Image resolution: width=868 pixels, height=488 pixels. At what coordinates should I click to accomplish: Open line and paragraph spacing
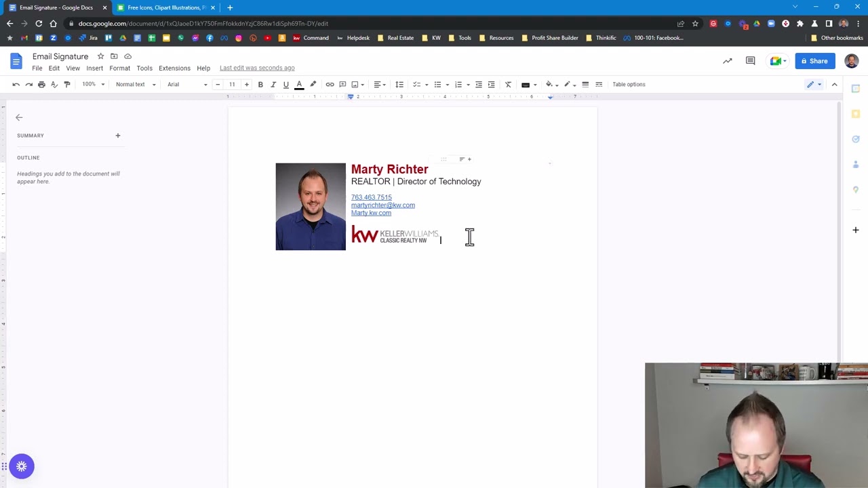[399, 84]
